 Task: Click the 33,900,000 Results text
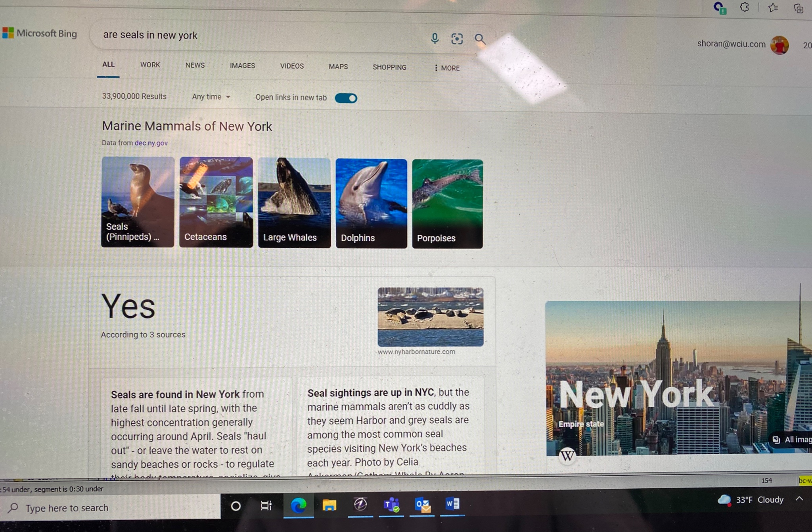coord(134,96)
